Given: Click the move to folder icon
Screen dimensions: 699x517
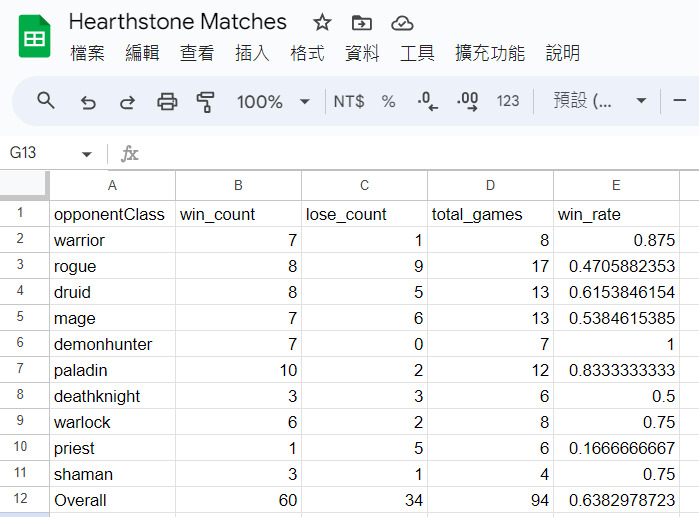Looking at the screenshot, I should 362,22.
